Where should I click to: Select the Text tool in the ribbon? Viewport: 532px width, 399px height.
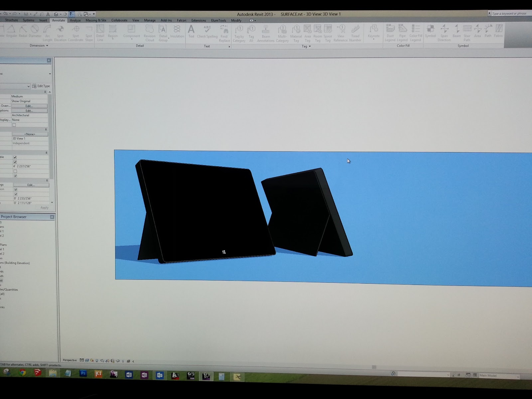[x=191, y=32]
